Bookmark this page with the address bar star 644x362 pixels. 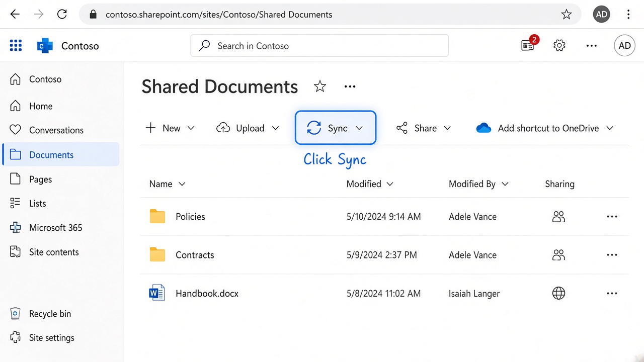coord(567,15)
